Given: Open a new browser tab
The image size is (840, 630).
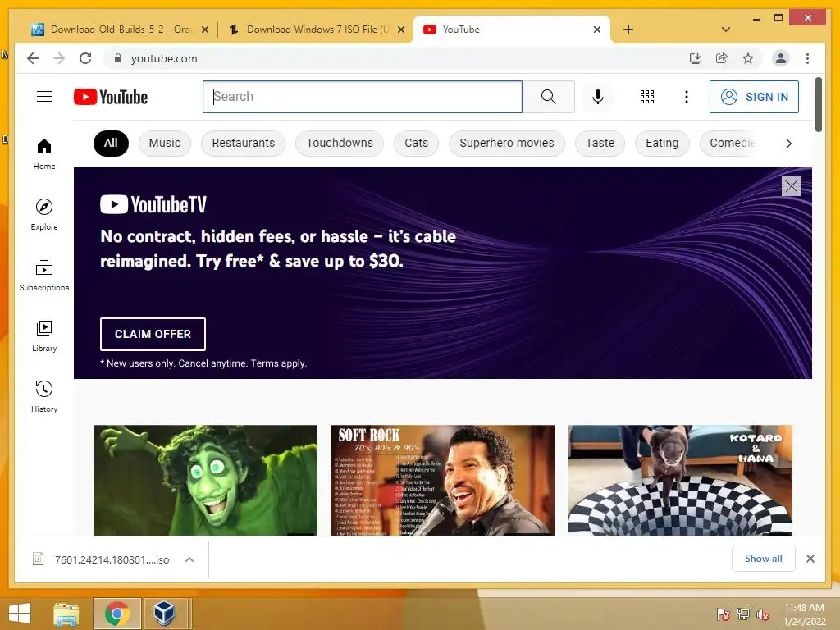Looking at the screenshot, I should coord(628,30).
